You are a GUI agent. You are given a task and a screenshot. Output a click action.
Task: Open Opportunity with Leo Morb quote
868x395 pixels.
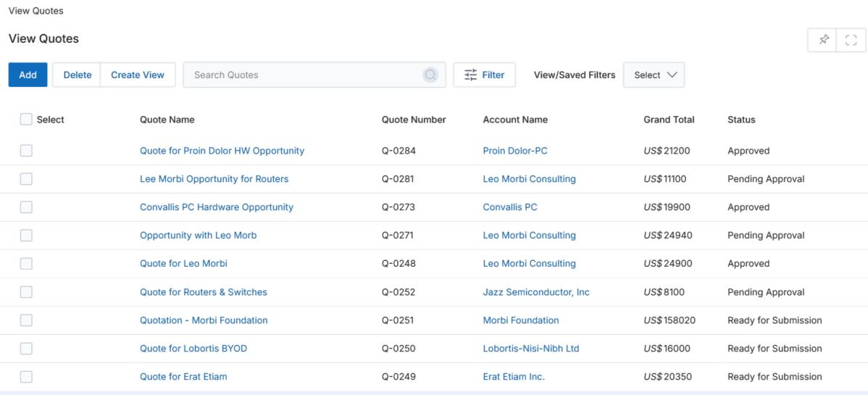coord(199,236)
